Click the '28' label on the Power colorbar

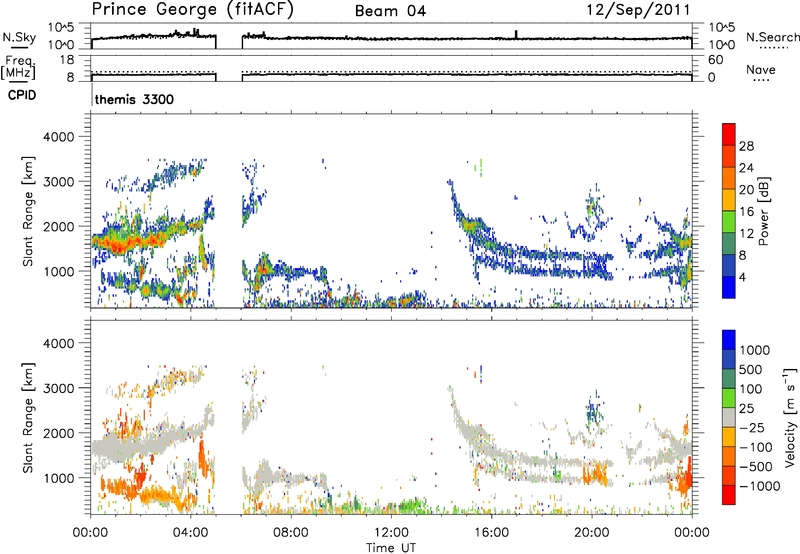tap(746, 146)
